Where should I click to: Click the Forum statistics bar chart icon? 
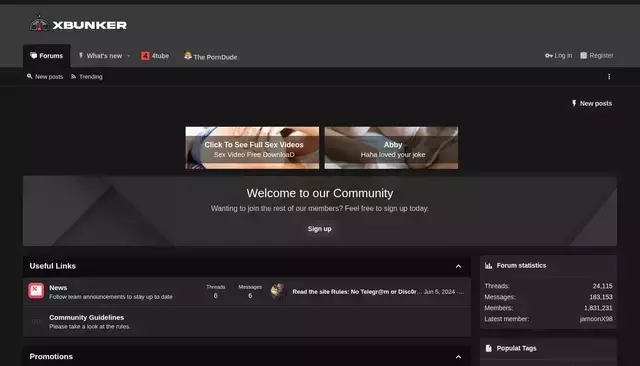[x=489, y=266]
